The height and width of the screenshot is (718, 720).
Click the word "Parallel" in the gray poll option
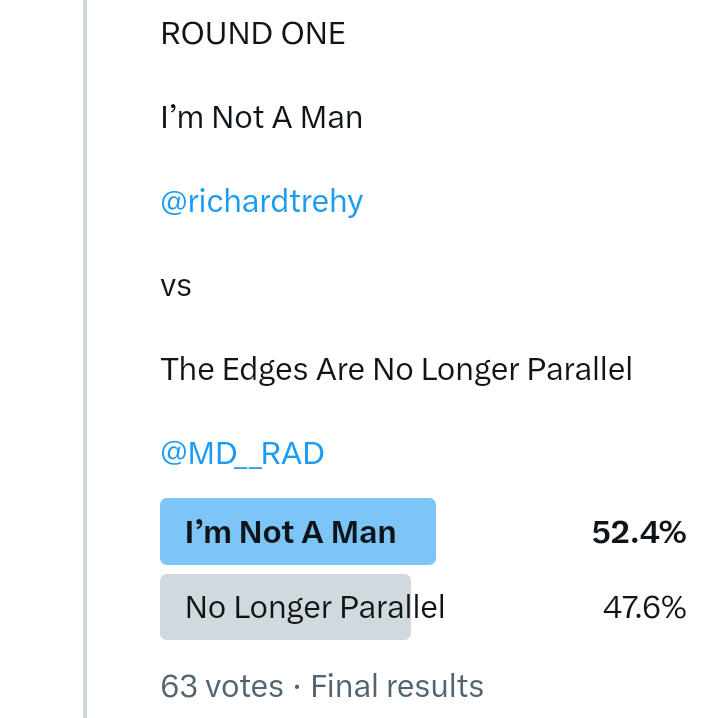[391, 607]
